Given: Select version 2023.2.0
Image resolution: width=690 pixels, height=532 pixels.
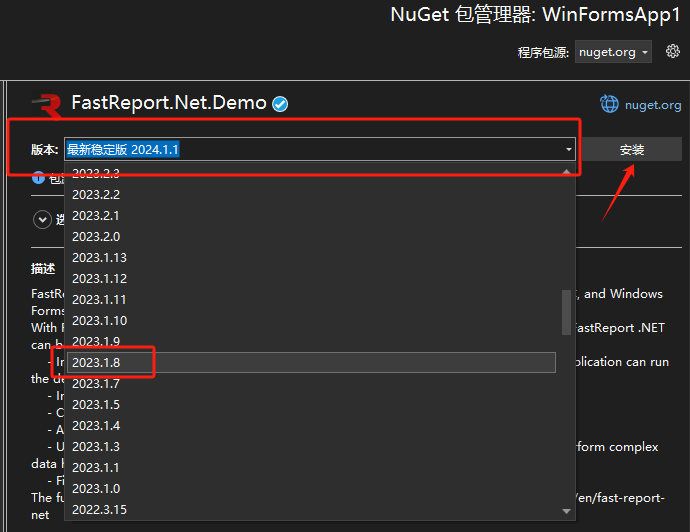Looking at the screenshot, I should click(x=311, y=237).
